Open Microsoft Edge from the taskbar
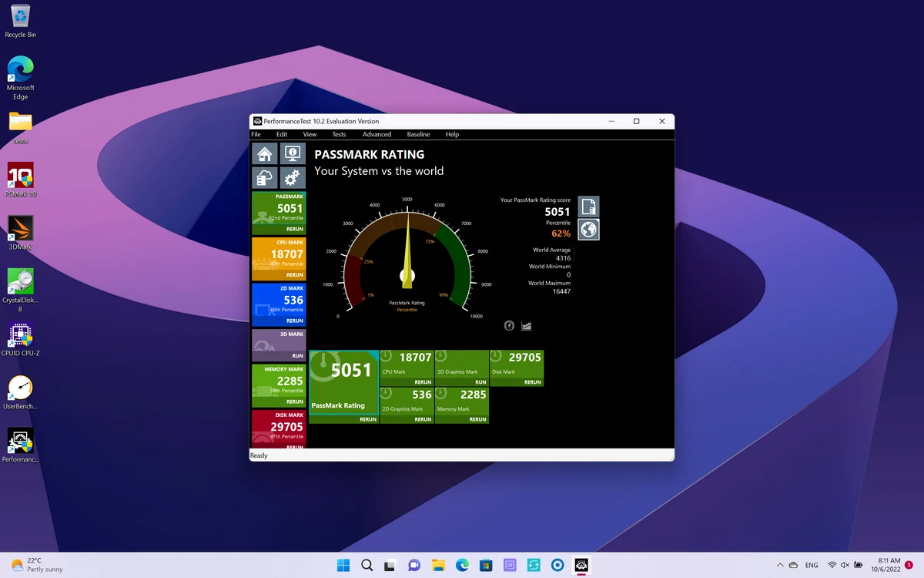 [462, 565]
